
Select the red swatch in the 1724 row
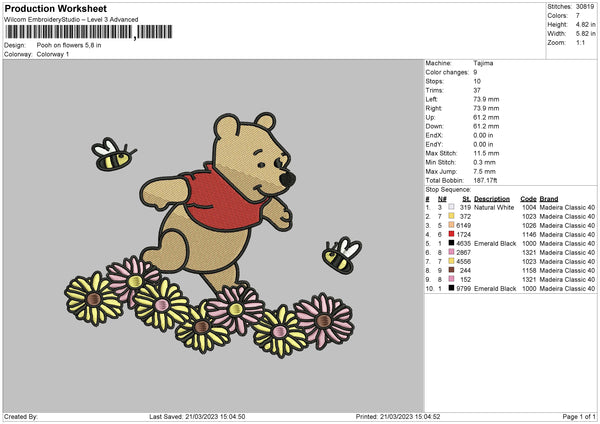coord(451,234)
